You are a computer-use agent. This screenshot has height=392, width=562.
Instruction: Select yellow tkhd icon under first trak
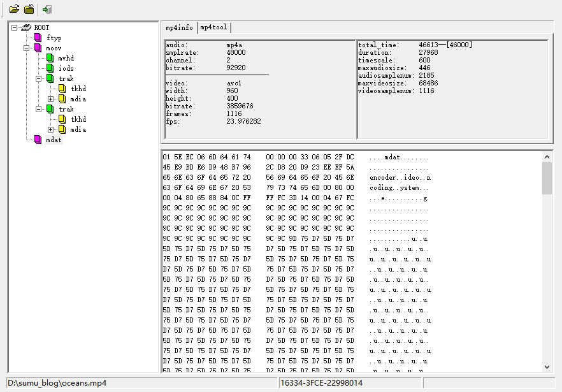tap(62, 89)
